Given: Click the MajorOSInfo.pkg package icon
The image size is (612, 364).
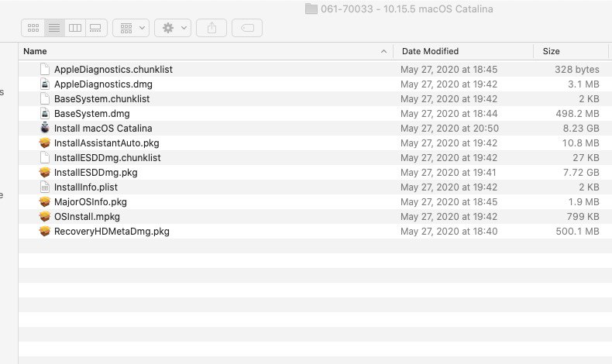Looking at the screenshot, I should tap(45, 201).
